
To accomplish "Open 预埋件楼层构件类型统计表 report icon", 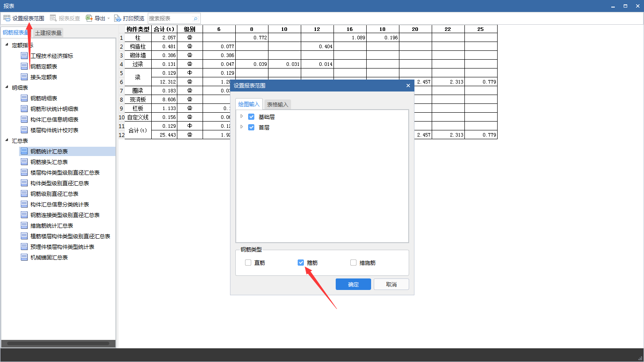I will tap(24, 247).
